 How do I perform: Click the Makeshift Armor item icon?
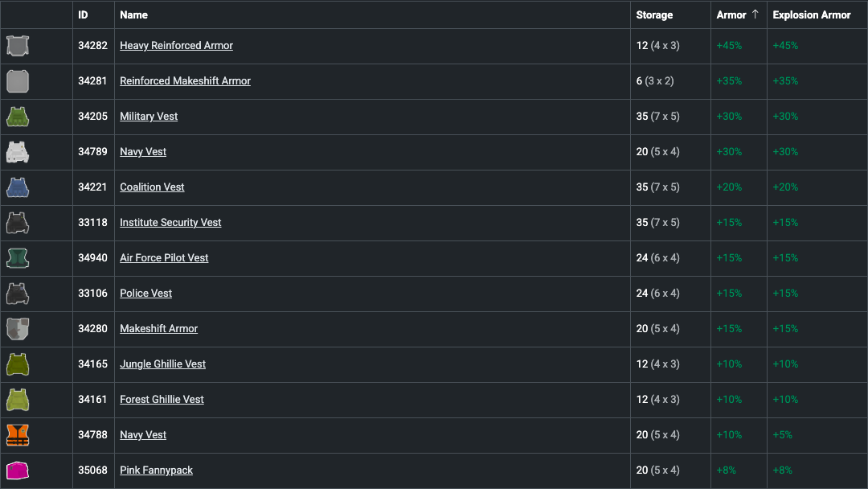pos(18,329)
